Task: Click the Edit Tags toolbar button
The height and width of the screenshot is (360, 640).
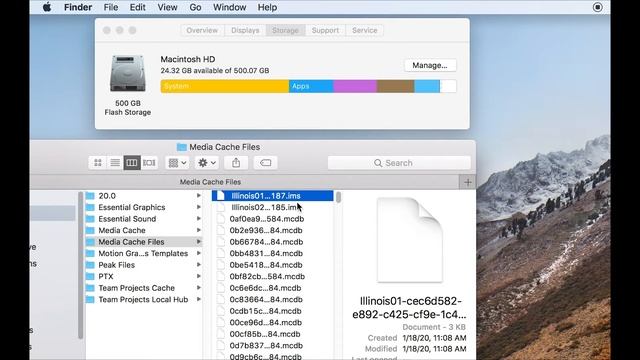Action: click(265, 163)
